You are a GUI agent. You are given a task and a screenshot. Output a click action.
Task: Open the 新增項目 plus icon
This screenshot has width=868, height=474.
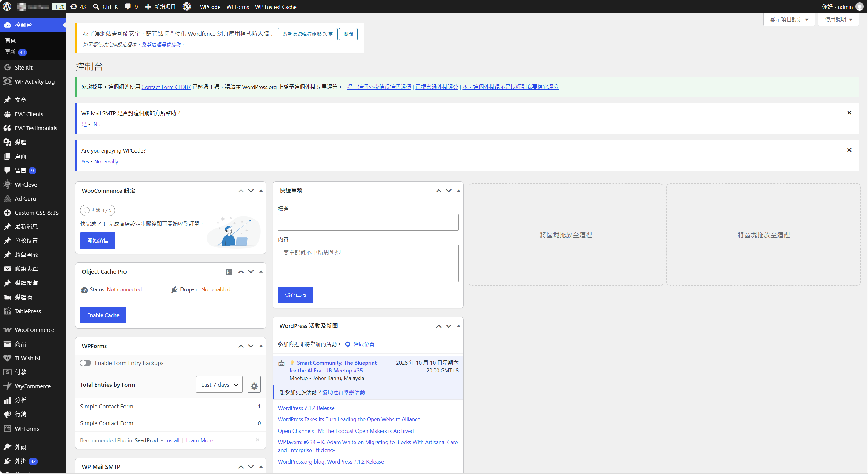point(160,7)
